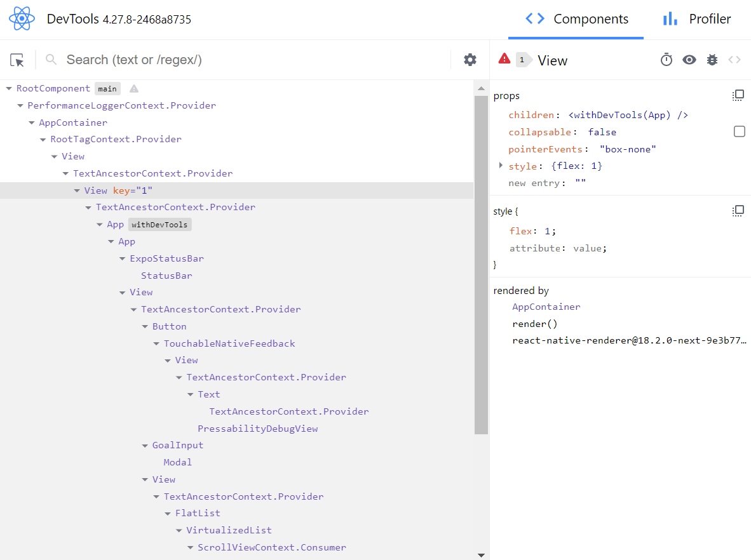Edit the flex style value 1
This screenshot has height=560, width=751.
(x=548, y=231)
